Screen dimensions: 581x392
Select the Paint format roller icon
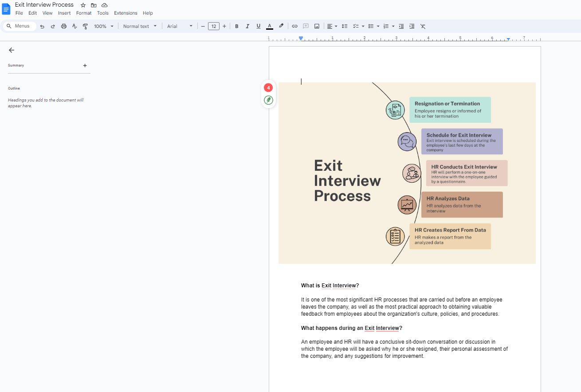(x=85, y=26)
